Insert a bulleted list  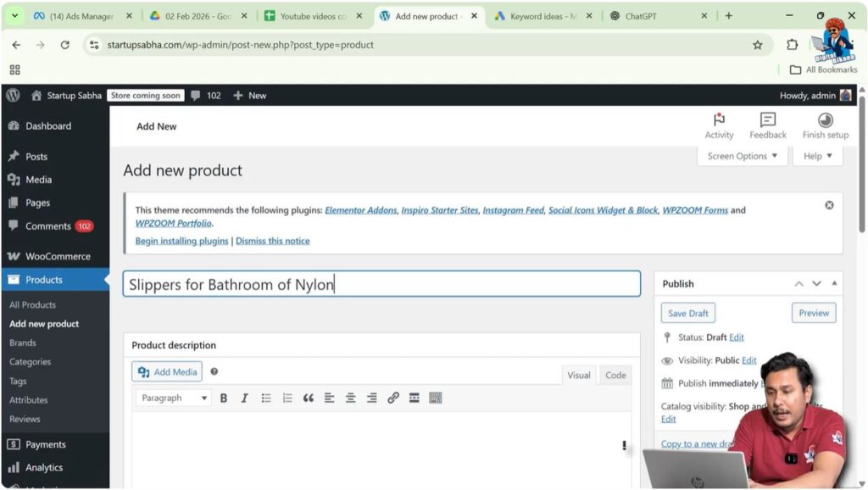click(x=266, y=398)
